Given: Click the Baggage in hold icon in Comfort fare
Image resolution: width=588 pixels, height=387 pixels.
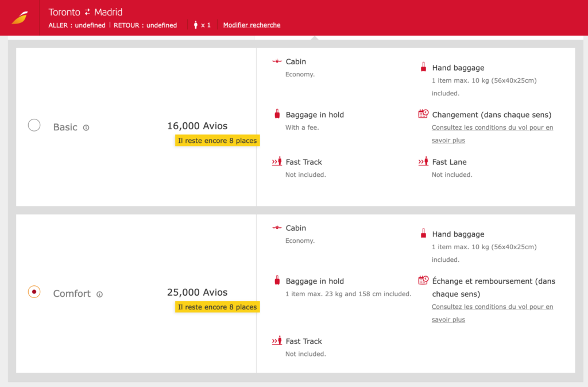Looking at the screenshot, I should point(277,281).
